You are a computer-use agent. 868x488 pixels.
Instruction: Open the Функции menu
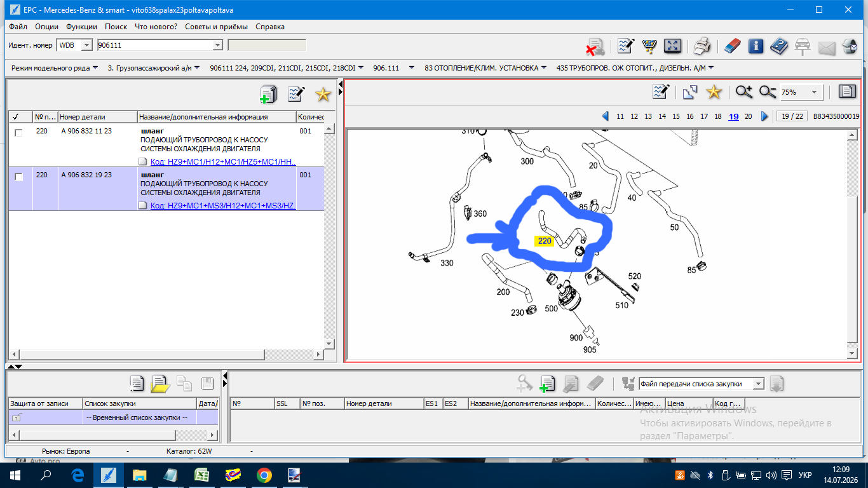81,27
